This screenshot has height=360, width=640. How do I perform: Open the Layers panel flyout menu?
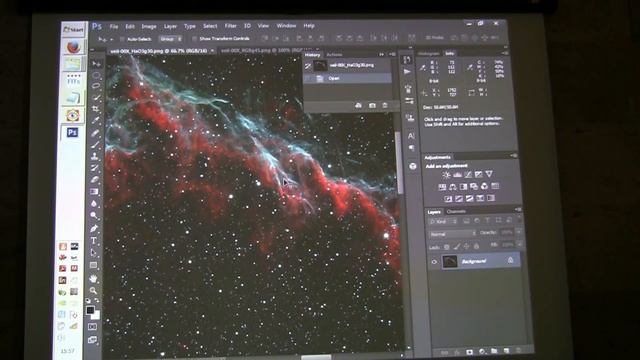[x=518, y=209]
